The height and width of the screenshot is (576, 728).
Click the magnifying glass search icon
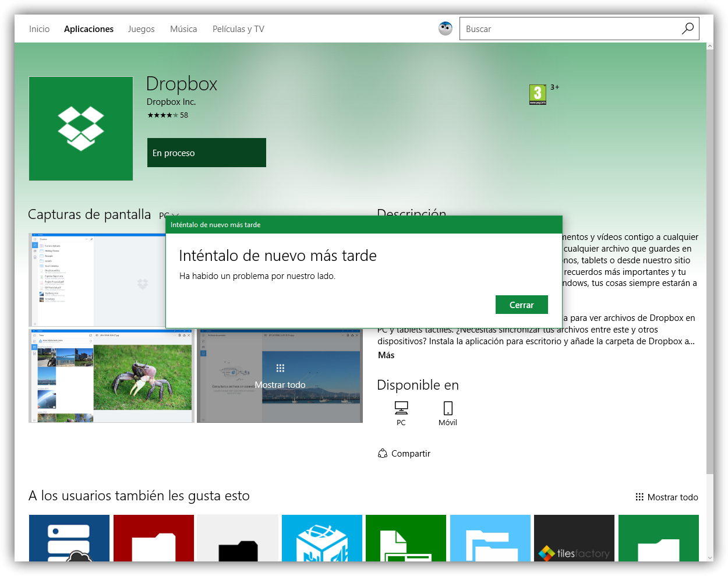(688, 29)
